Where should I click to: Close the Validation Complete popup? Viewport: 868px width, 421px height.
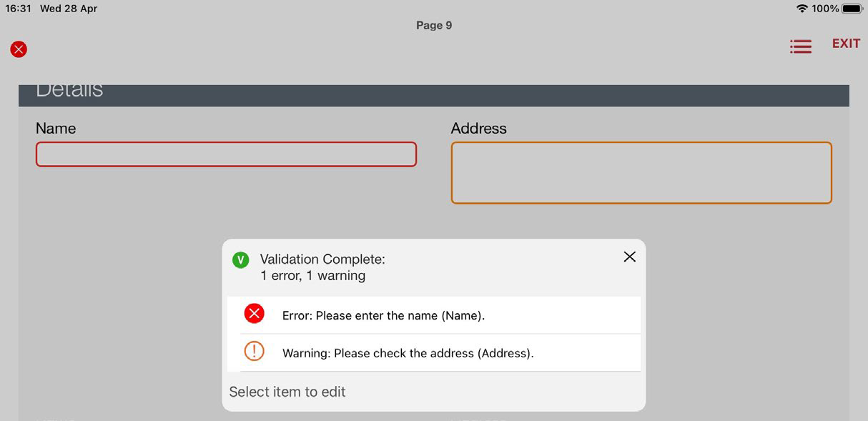[x=629, y=257]
